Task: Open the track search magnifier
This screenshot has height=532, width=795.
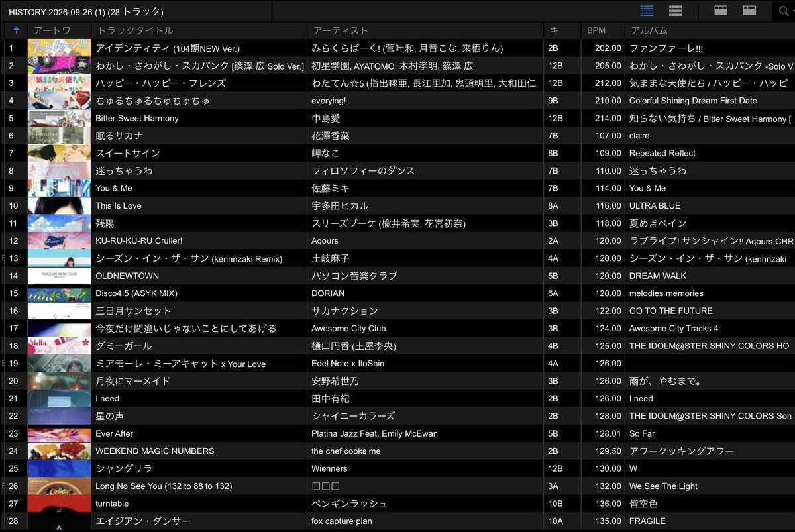Action: coord(784,11)
